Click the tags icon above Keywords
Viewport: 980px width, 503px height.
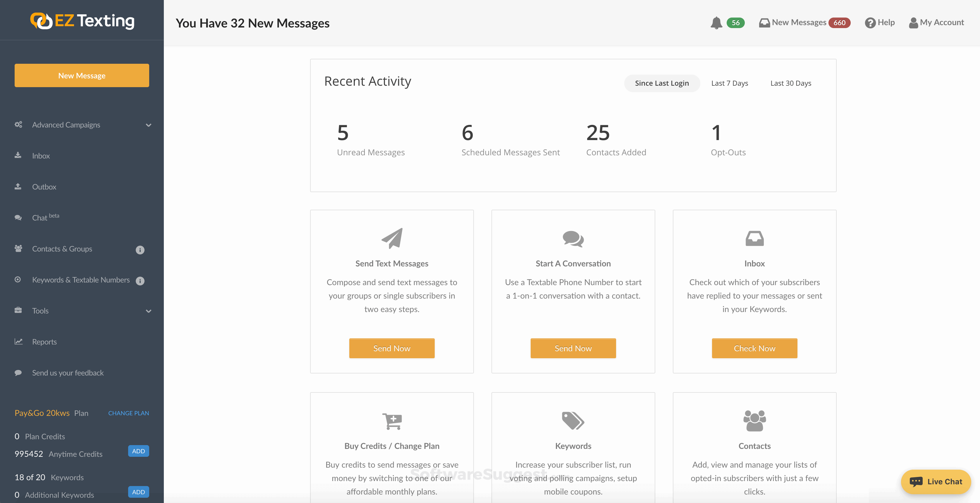pos(573,421)
